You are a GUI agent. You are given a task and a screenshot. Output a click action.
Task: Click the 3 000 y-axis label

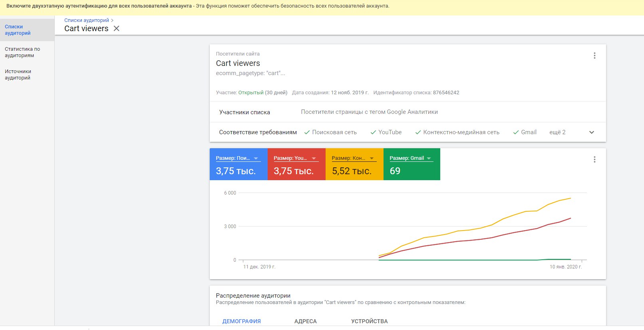coord(230,227)
